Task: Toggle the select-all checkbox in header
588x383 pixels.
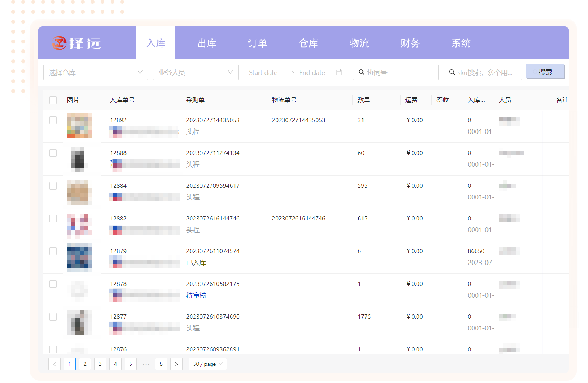Action: 53,100
